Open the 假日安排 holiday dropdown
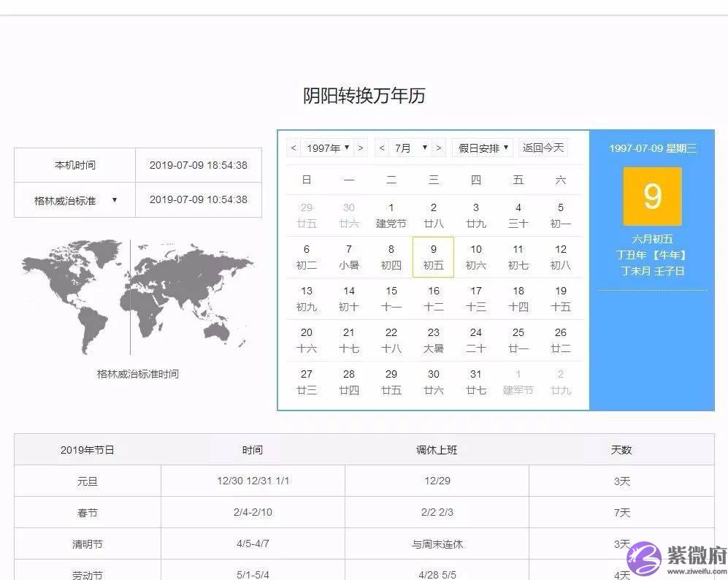The image size is (728, 580). point(483,148)
